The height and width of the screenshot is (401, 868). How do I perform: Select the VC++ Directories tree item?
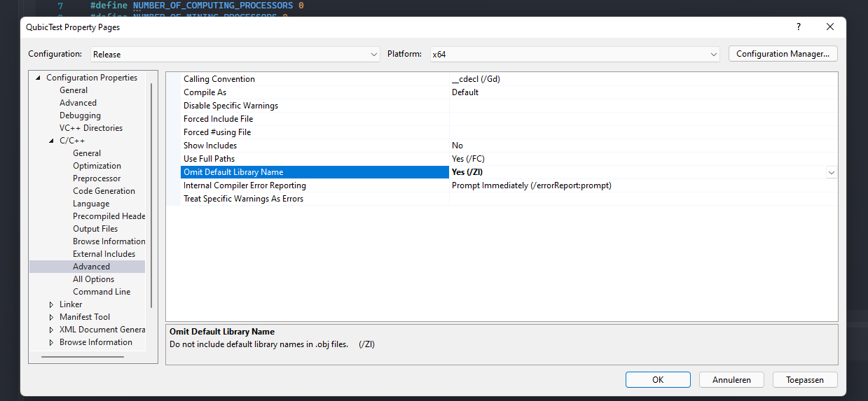(x=91, y=128)
